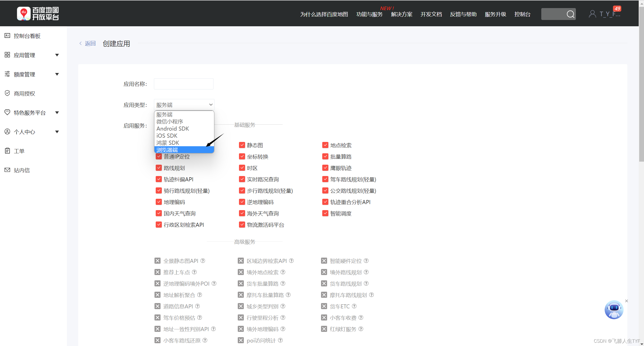
Task: Click help icon next to 全景静态图API
Action: [203, 261]
